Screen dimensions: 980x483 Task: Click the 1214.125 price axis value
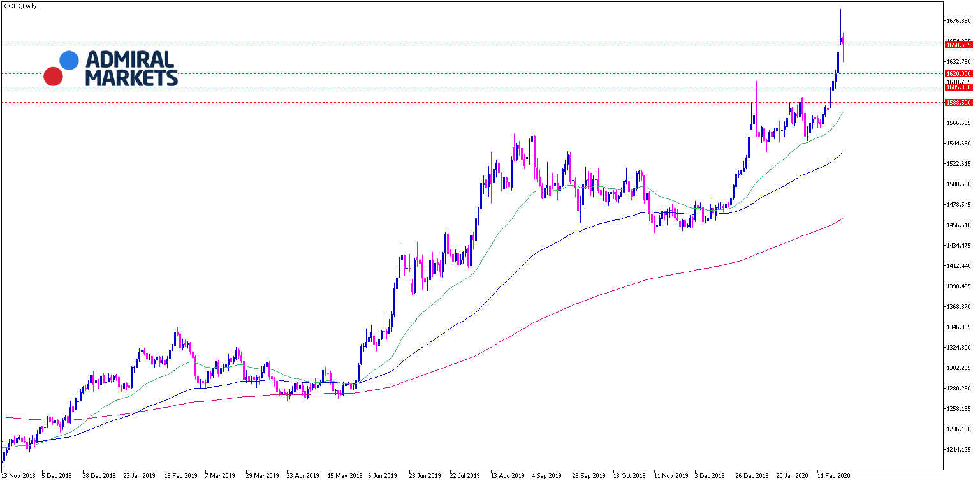pos(959,450)
